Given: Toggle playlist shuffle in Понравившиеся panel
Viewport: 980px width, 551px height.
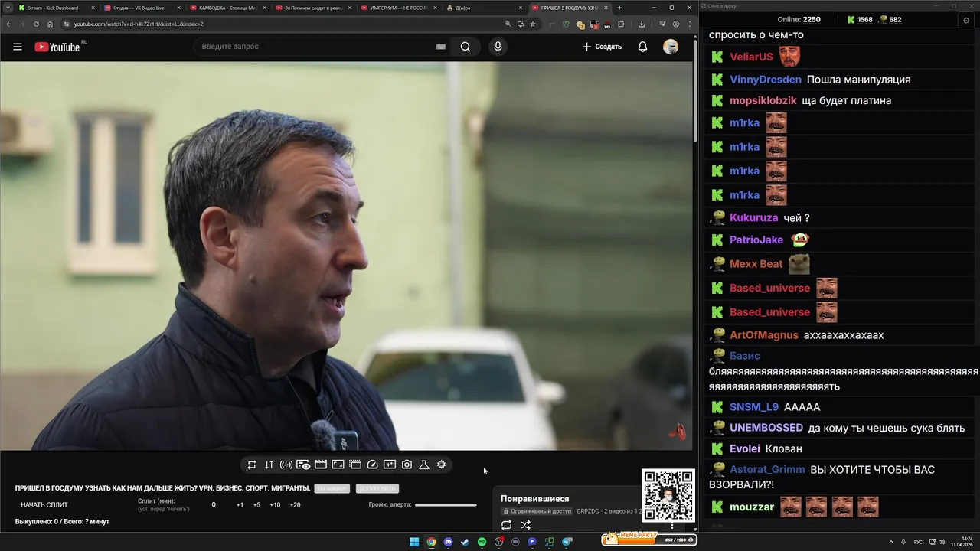Looking at the screenshot, I should coord(525,525).
